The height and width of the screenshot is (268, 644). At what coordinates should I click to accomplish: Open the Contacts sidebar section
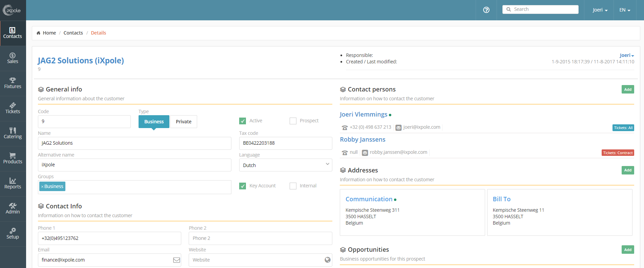[x=13, y=33]
